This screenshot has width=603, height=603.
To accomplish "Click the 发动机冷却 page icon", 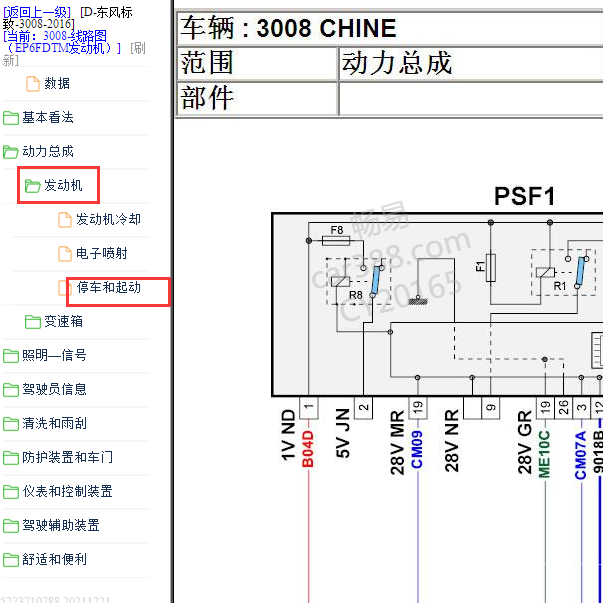I will point(65,220).
